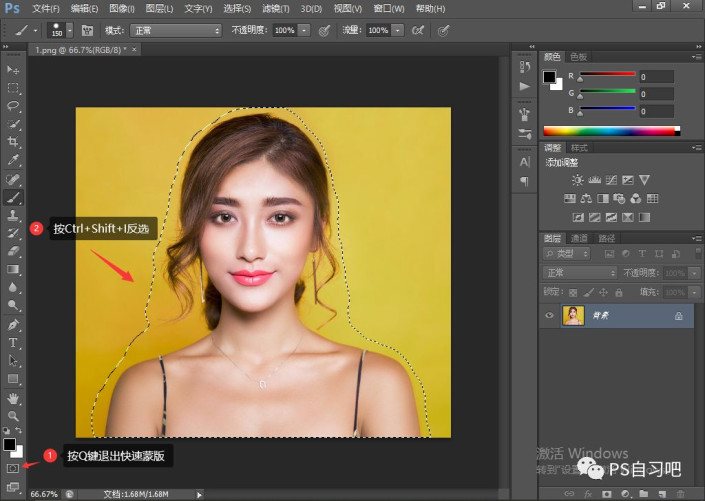Viewport: 705px width, 501px height.
Task: Pick the Eyedropper tool
Action: tap(14, 160)
